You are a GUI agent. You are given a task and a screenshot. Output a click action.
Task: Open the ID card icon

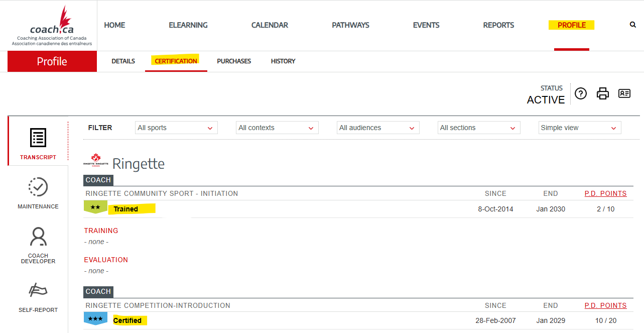[x=624, y=93]
